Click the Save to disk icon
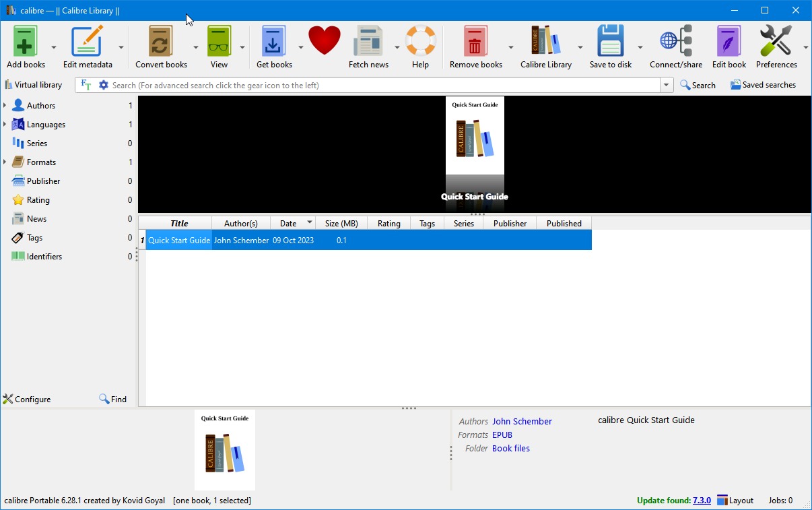812x510 pixels. pos(611,42)
